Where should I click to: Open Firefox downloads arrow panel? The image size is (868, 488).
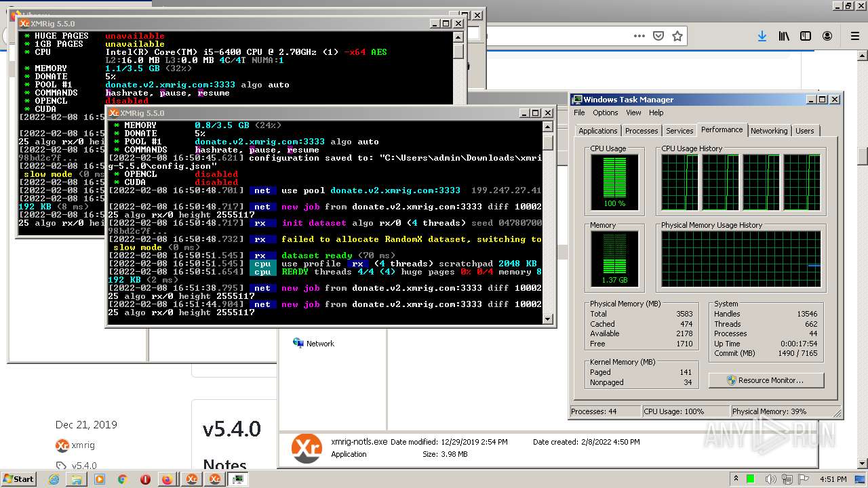point(762,36)
